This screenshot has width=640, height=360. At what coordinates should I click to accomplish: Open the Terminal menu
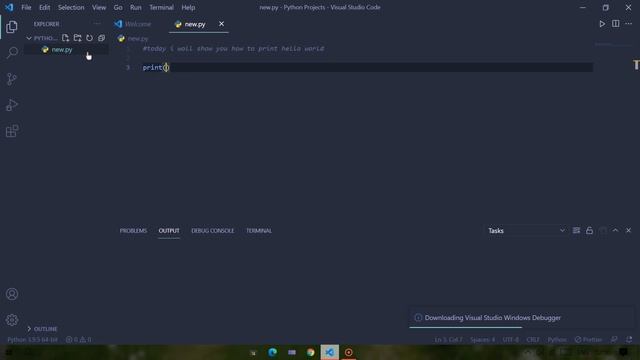coord(161,7)
